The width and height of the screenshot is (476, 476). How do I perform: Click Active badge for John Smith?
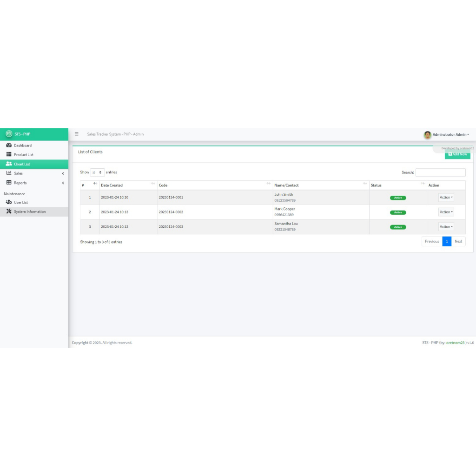[x=398, y=198]
